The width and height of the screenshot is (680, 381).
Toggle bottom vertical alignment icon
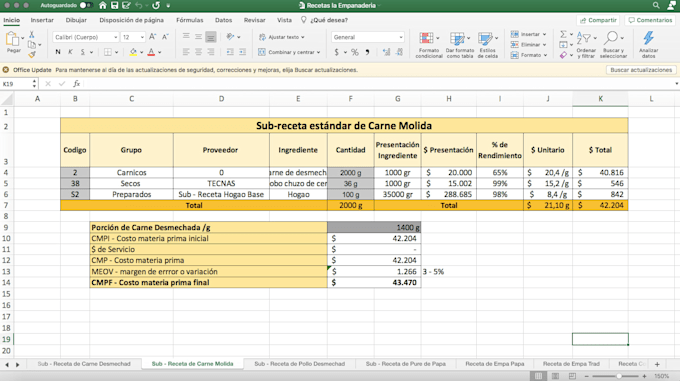pos(210,37)
